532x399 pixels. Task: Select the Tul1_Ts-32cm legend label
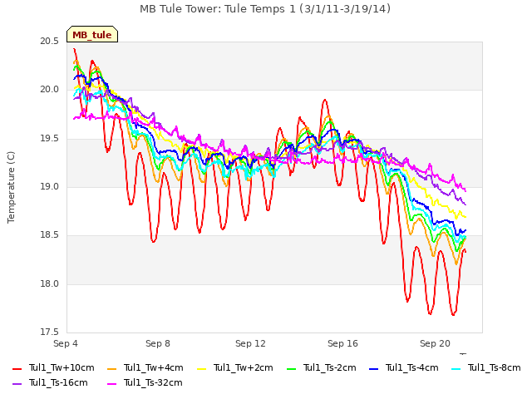(x=153, y=382)
